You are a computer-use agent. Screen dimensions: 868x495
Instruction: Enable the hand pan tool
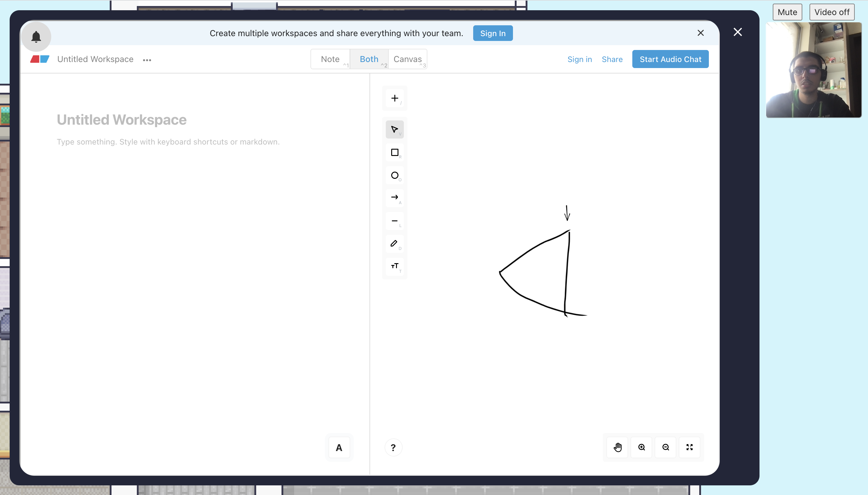click(x=618, y=447)
